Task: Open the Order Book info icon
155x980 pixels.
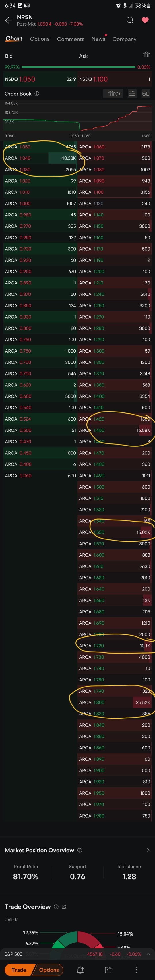Action: pos(37,94)
